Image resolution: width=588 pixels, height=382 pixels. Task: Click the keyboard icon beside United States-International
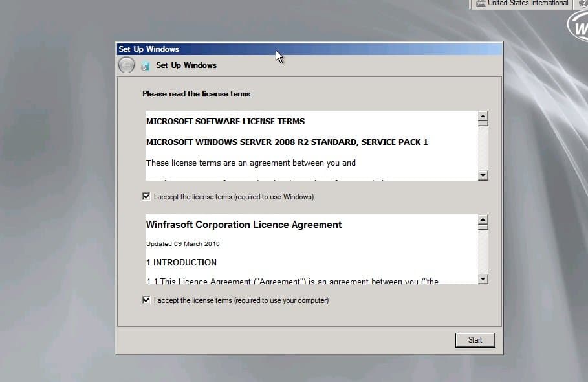[481, 4]
